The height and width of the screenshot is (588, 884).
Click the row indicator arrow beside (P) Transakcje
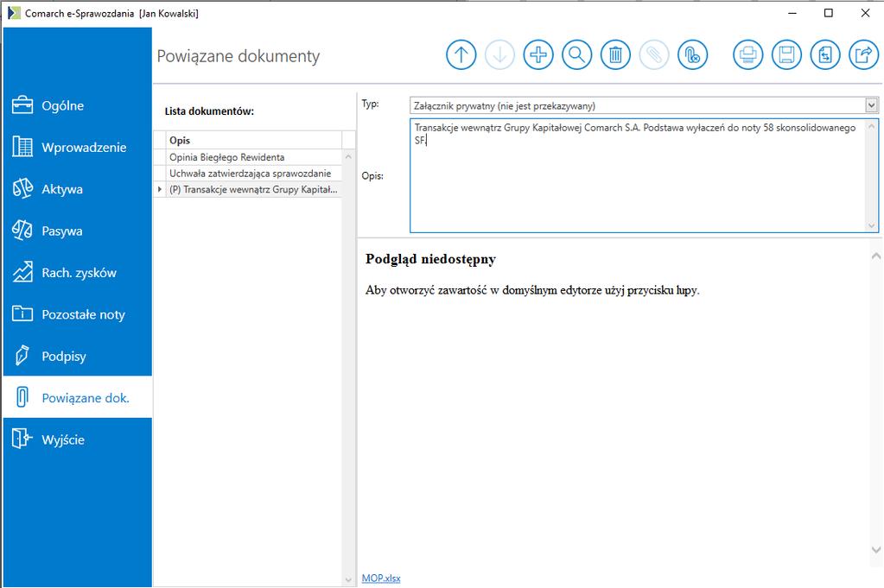[160, 190]
